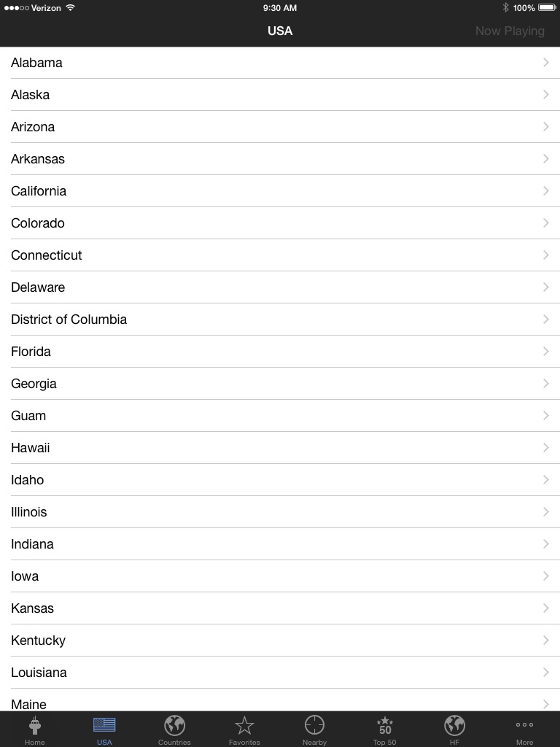
Task: Open the Guam entry
Action: click(280, 416)
